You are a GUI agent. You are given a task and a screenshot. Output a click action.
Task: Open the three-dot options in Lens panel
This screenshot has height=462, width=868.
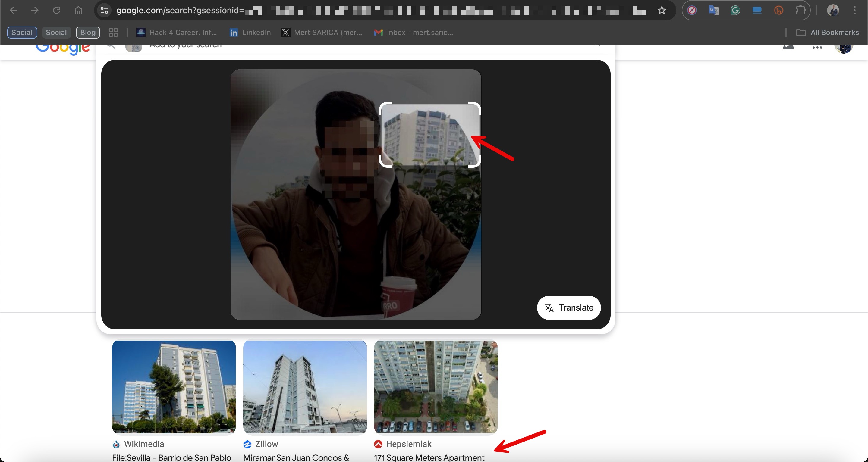pos(817,47)
